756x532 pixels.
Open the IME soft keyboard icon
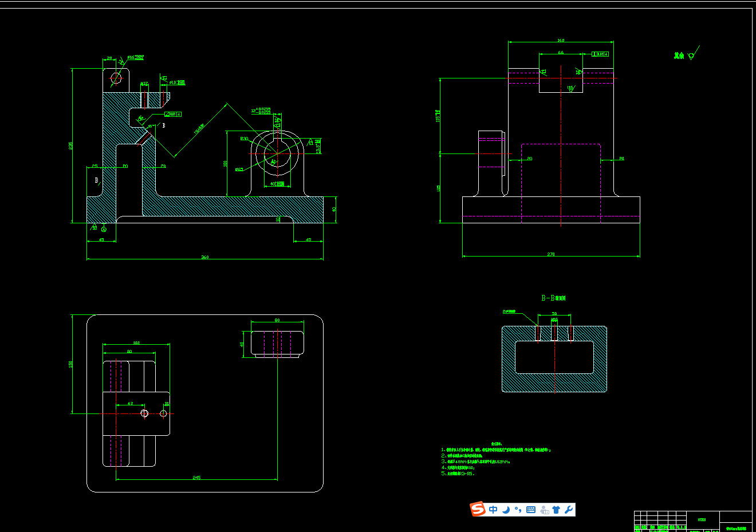coord(531,510)
